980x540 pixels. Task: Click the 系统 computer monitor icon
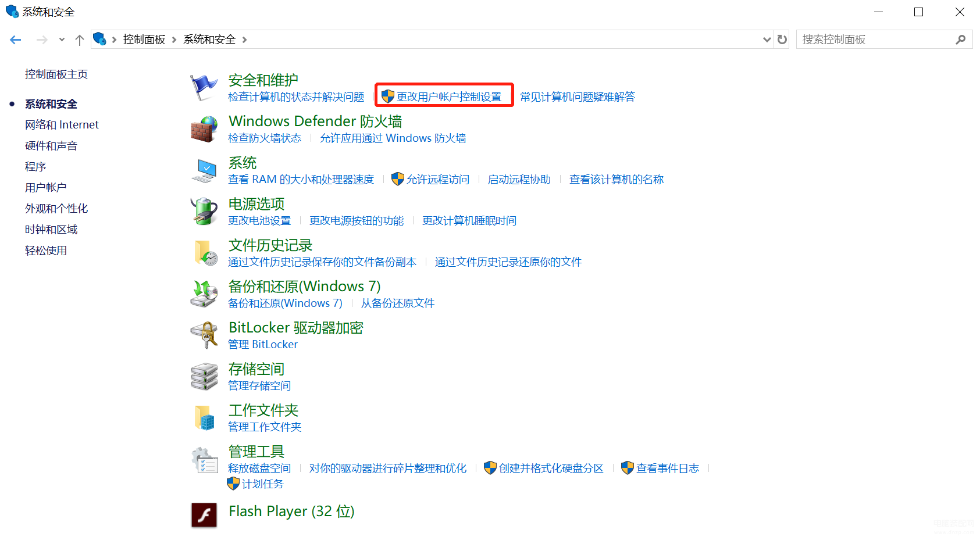204,170
